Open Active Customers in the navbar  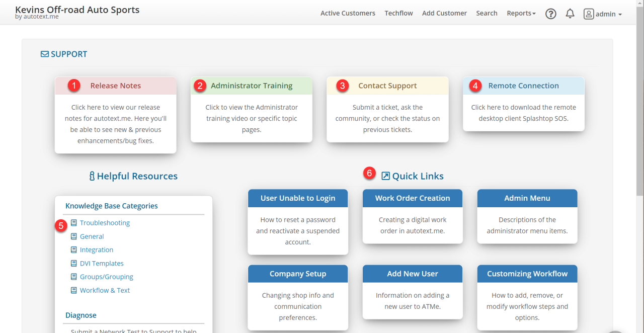click(x=348, y=14)
